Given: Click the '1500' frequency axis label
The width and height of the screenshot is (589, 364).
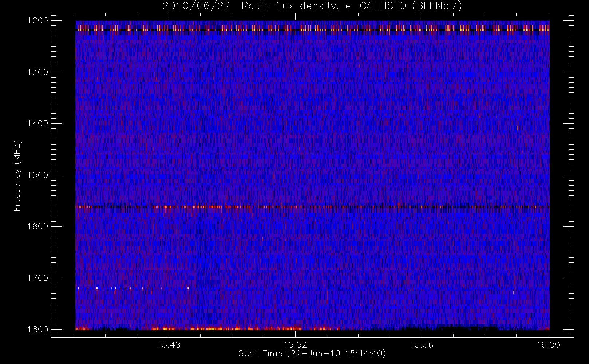Looking at the screenshot, I should pos(37,175).
